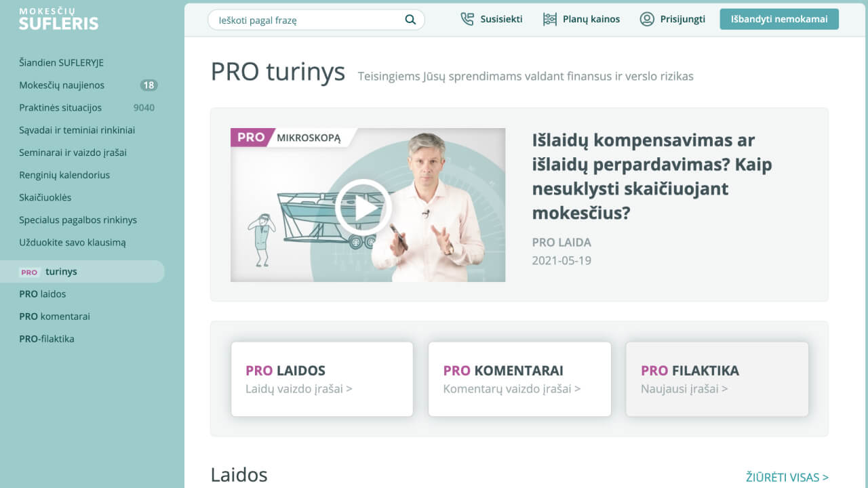
Task: Go to Skaičiuoklės page
Action: coord(45,197)
